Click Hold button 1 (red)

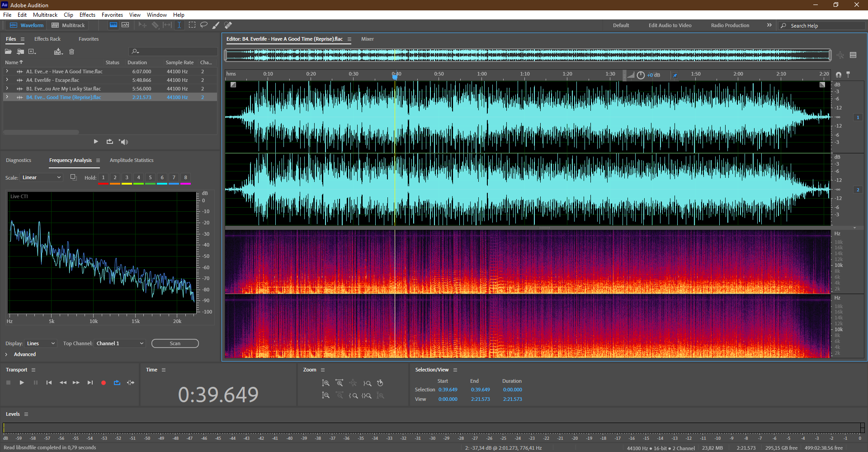[103, 178]
